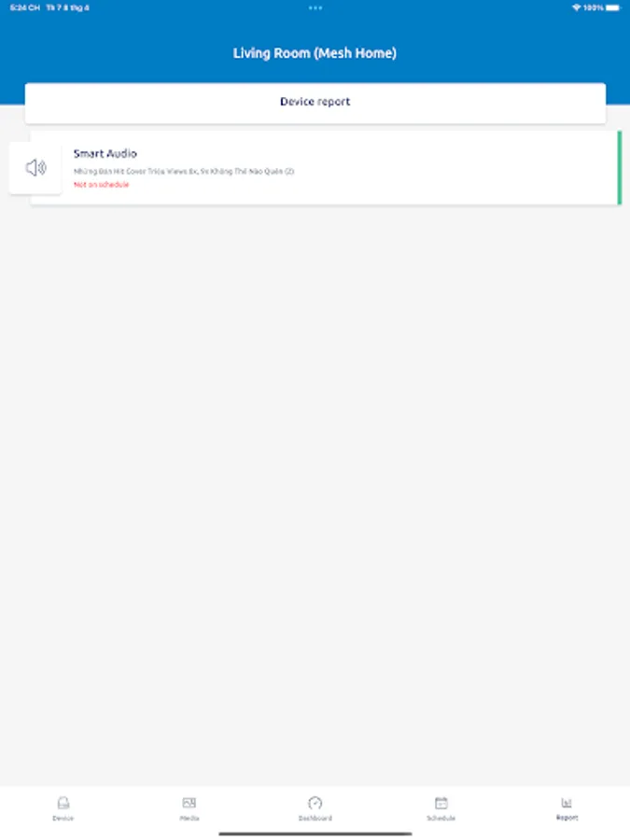Screen dimensions: 630x840
Task: Switch to the Media tab label
Action: (x=189, y=818)
